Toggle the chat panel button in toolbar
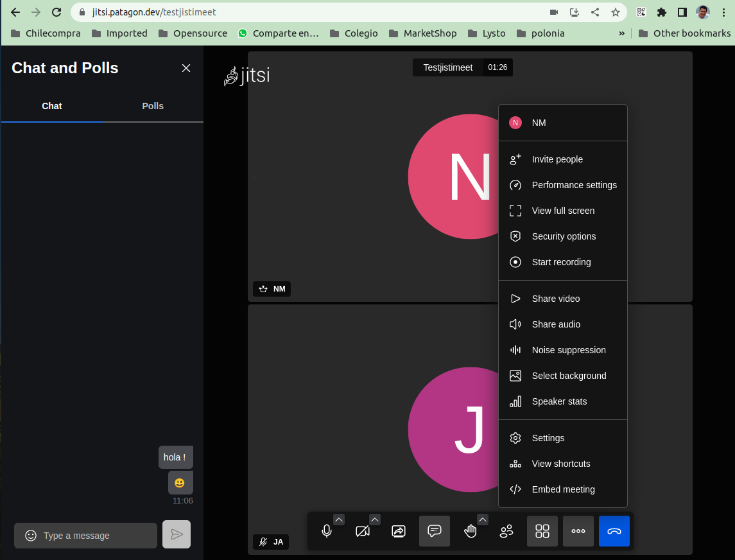Image resolution: width=735 pixels, height=560 pixels. click(435, 531)
